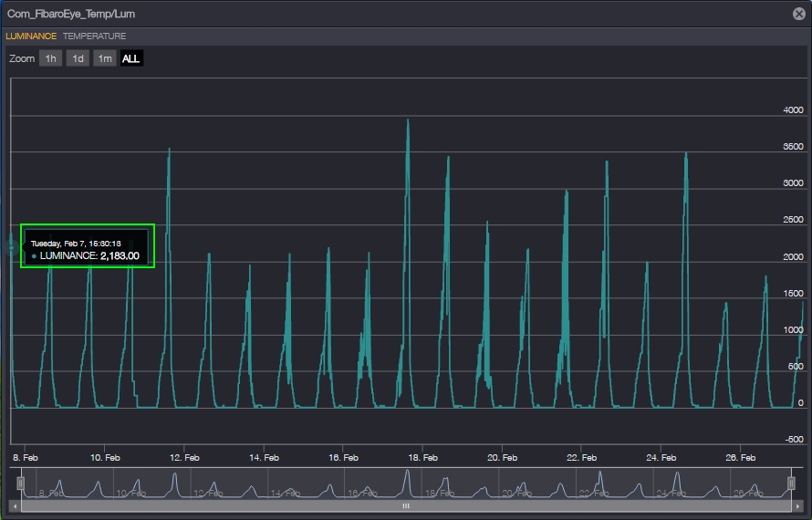Click the scrollbar's left arrow
The width and height of the screenshot is (812, 520).
point(15,505)
